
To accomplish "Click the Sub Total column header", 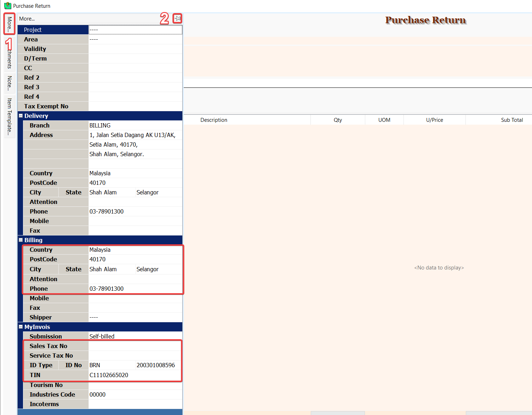I will point(511,120).
